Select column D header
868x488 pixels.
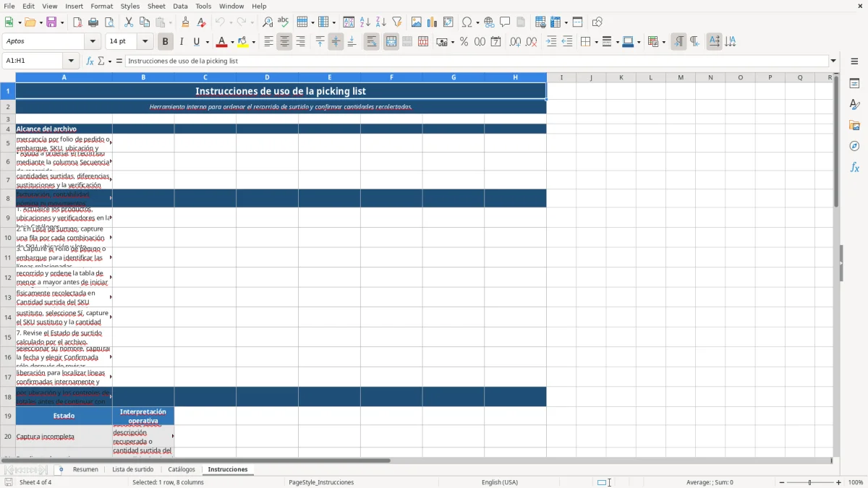coord(267,77)
